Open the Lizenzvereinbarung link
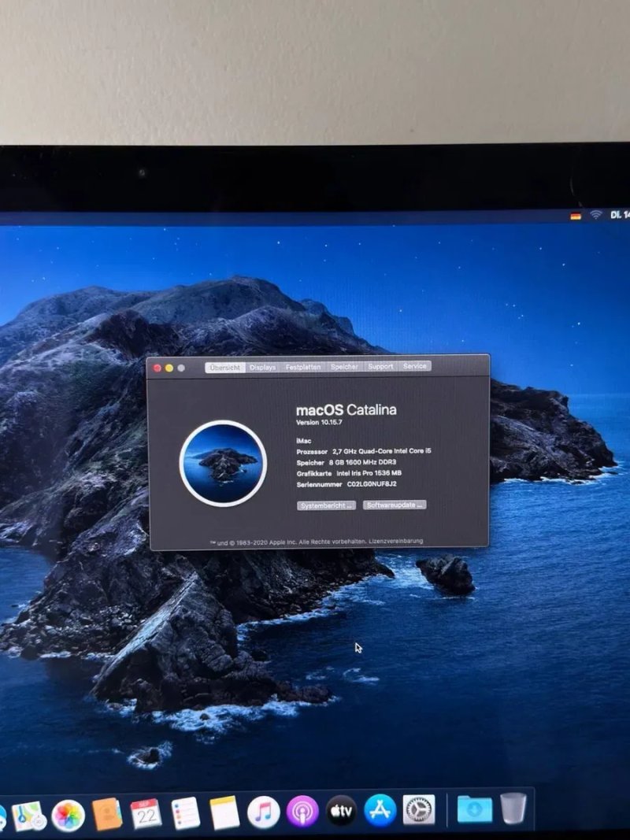The width and height of the screenshot is (630, 840). [396, 541]
